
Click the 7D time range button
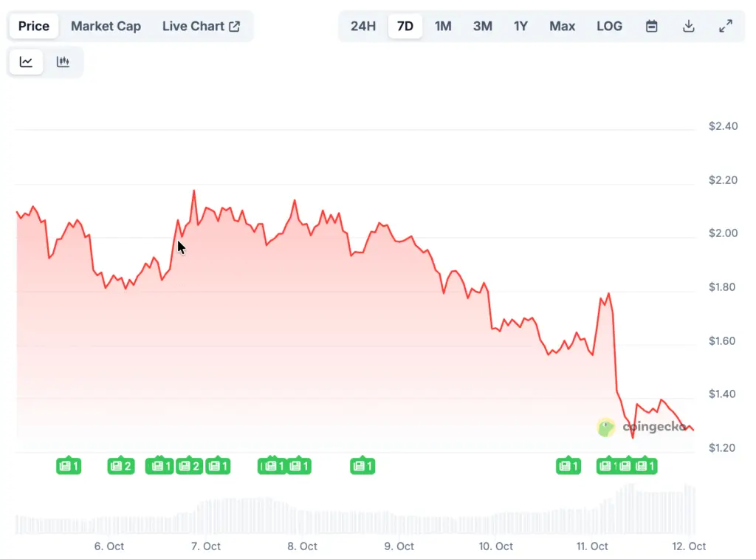(405, 27)
